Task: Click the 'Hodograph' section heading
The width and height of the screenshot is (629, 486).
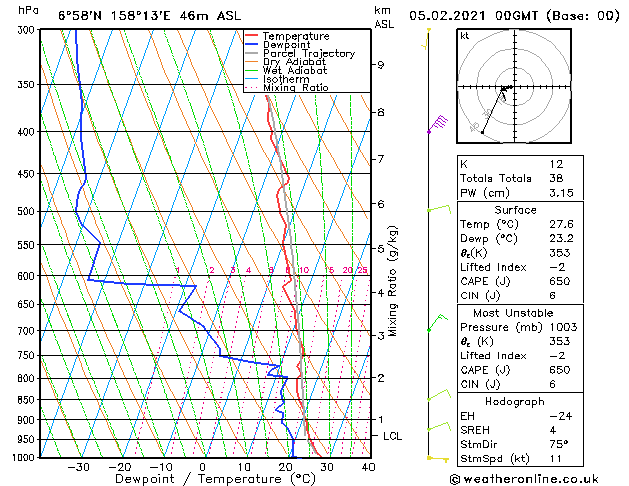Action: (515, 402)
